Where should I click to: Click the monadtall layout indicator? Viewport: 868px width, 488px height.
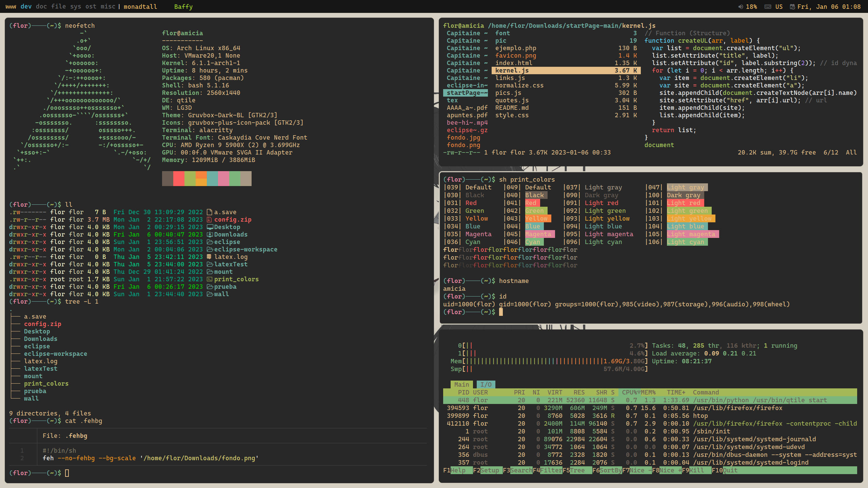point(140,6)
